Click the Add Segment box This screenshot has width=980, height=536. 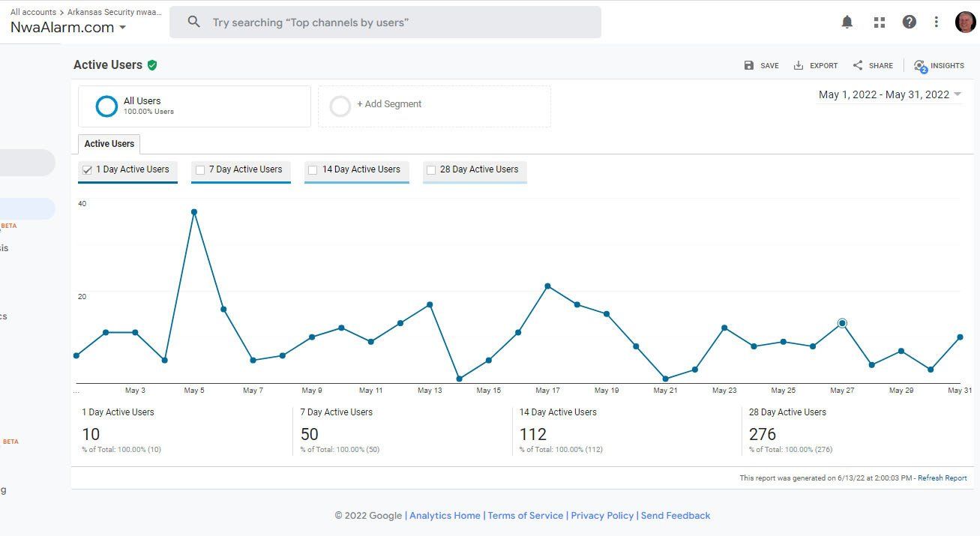[x=434, y=106]
